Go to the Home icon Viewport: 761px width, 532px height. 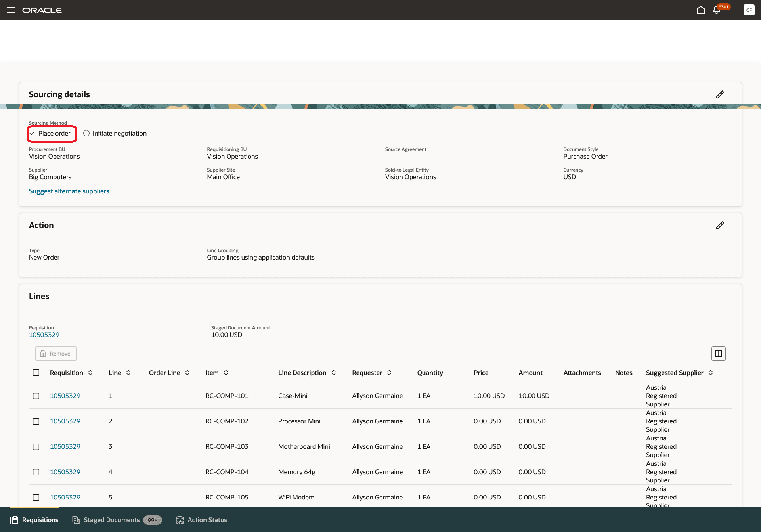point(700,10)
